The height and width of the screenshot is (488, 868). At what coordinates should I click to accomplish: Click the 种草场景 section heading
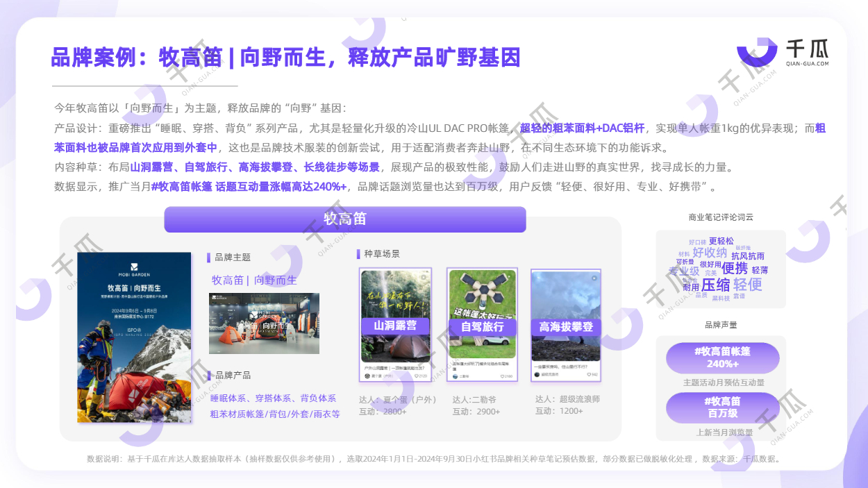click(x=381, y=254)
